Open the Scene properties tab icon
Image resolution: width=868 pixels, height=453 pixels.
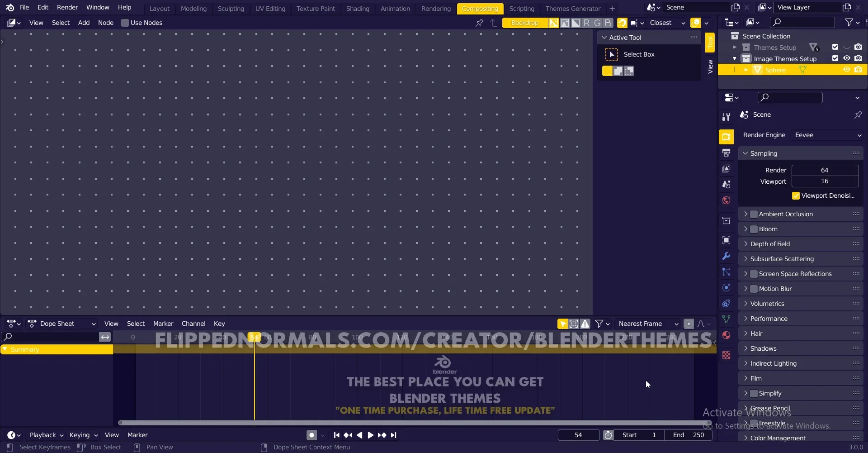tap(726, 184)
